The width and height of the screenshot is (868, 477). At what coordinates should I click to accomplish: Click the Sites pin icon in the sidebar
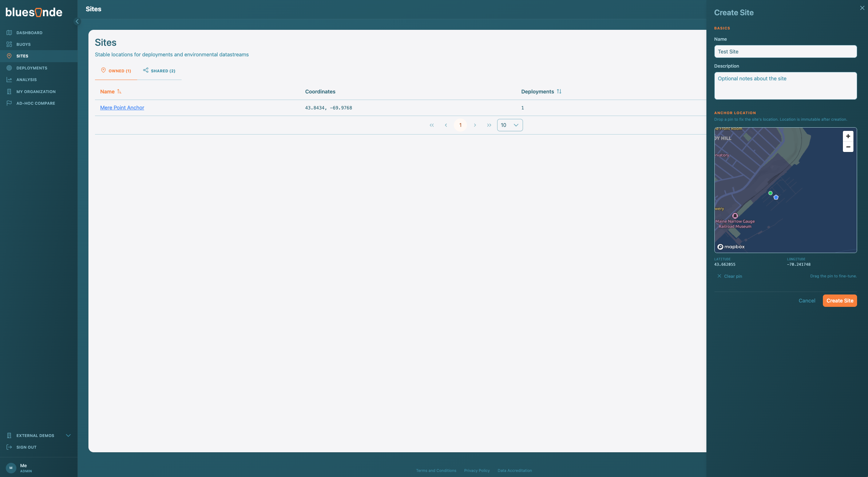[x=9, y=56]
